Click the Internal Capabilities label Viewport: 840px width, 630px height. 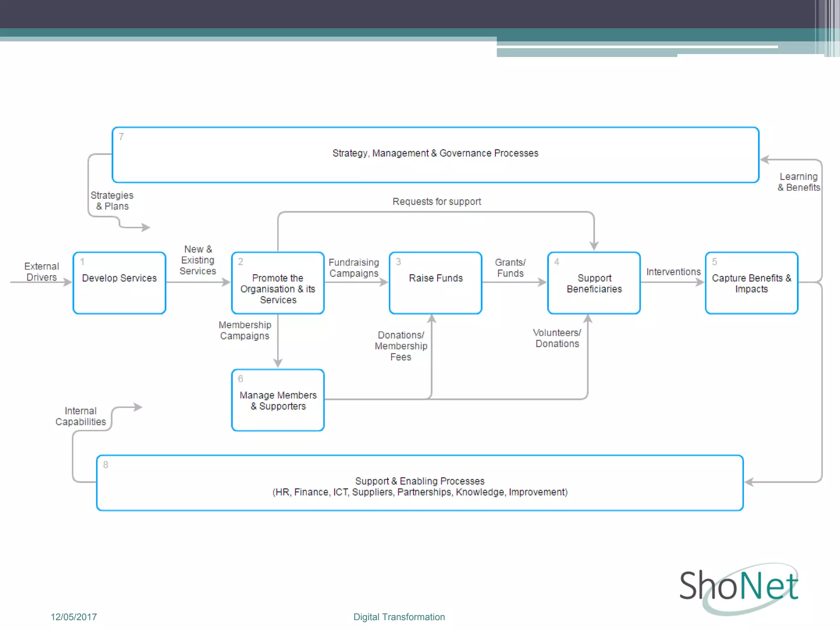[80, 416]
